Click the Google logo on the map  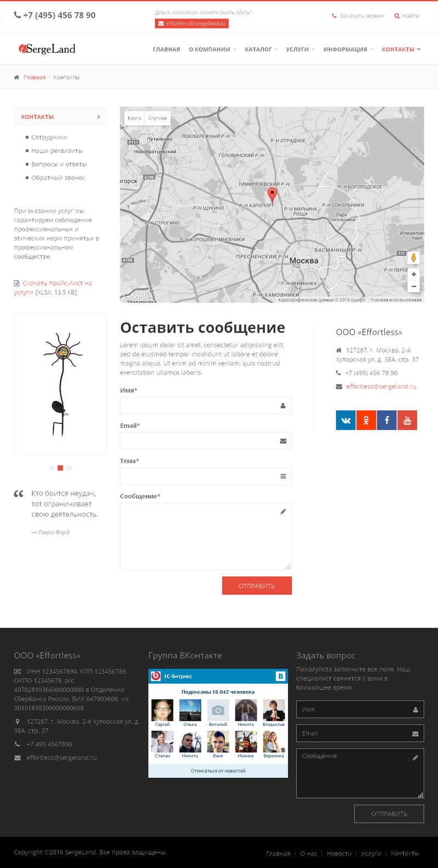pyautogui.click(x=136, y=296)
